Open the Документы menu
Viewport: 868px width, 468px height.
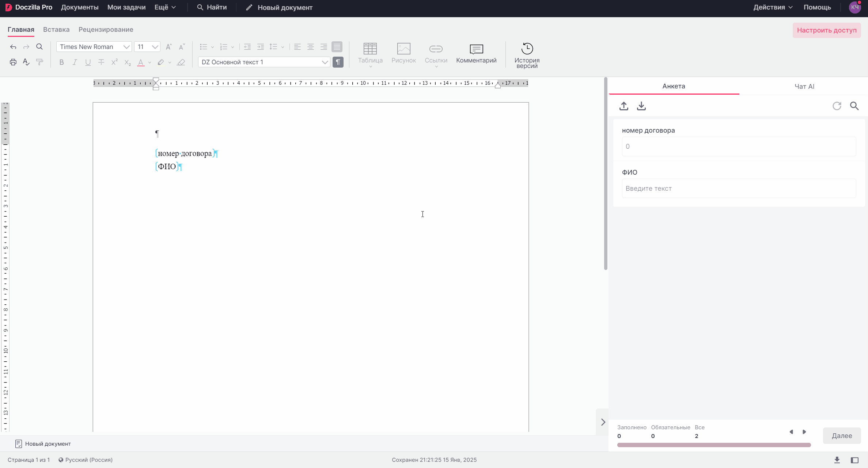tap(80, 7)
